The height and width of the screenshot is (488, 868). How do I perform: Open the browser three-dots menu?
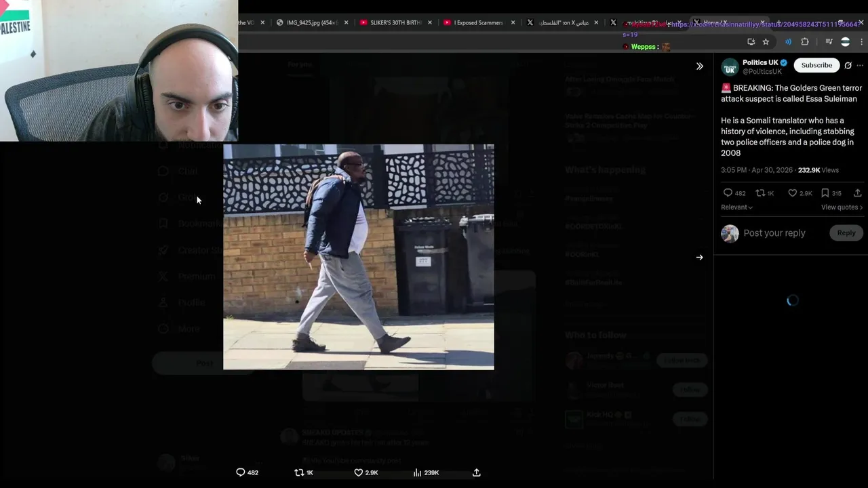coord(861,42)
